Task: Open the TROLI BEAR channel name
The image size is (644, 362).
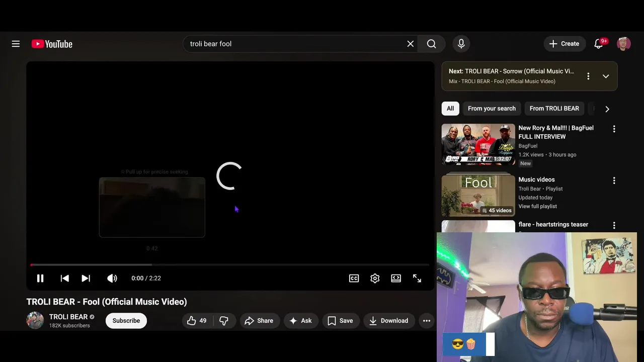Action: point(68,317)
